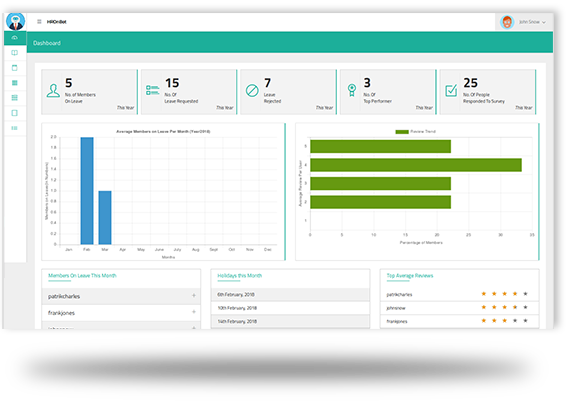570x401 pixels.
Task: Click the Members On Leave person icon
Action: (x=53, y=91)
